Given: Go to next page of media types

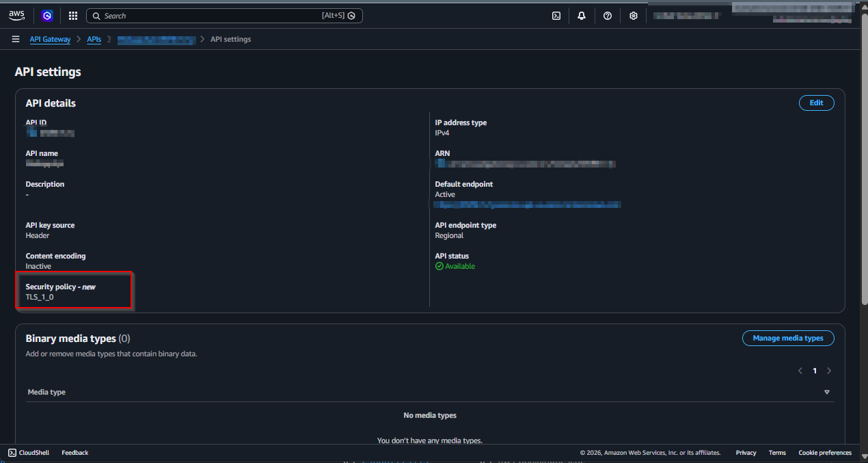Looking at the screenshot, I should (829, 371).
